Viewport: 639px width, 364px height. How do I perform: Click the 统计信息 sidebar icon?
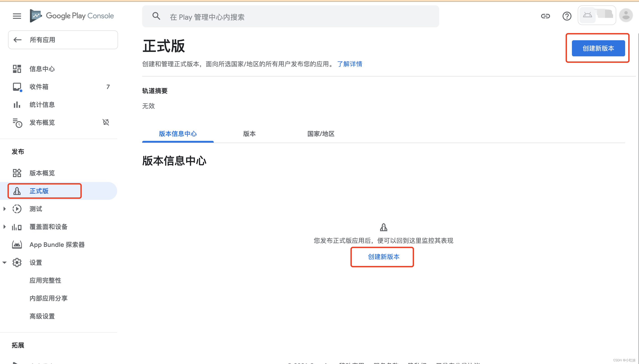pos(17,104)
